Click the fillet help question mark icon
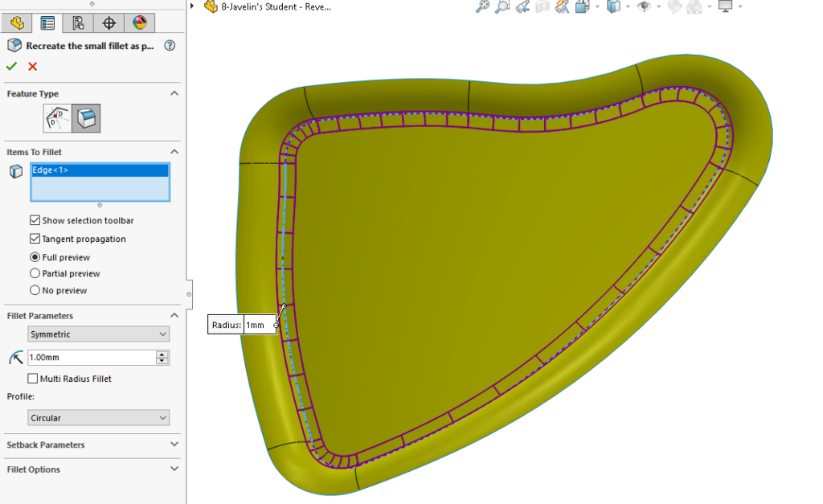The image size is (823, 504). tap(170, 46)
